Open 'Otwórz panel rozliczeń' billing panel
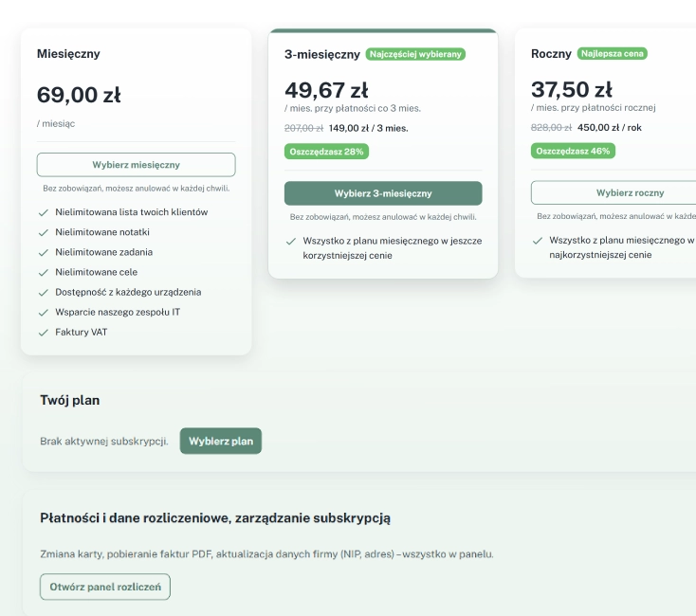Viewport: 696px width, 616px height. (x=105, y=587)
